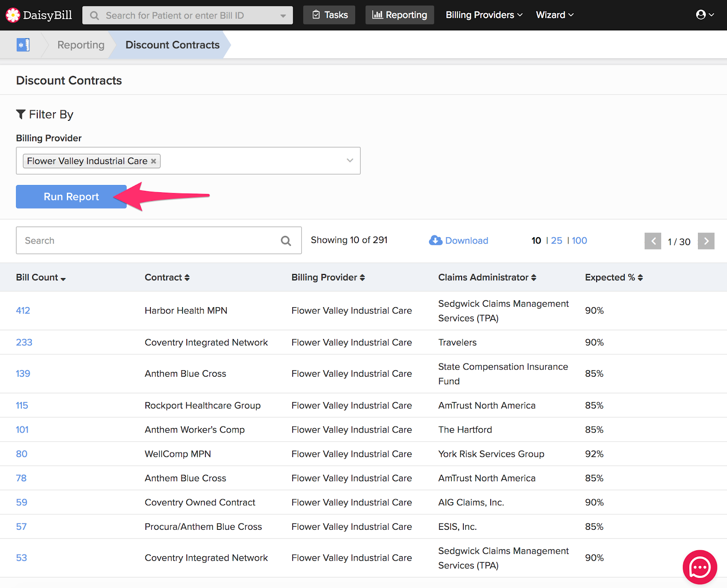The image size is (727, 588).
Task: Select the Discount Contracts breadcrumb
Action: coord(173,45)
